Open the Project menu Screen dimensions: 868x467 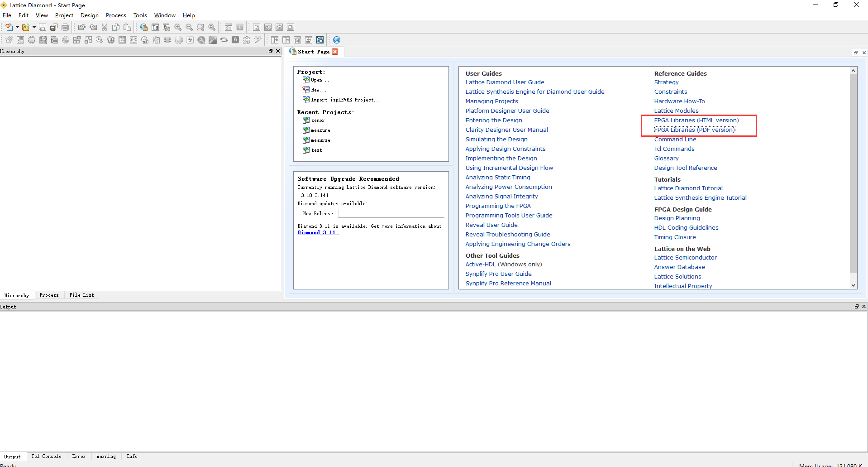[64, 15]
